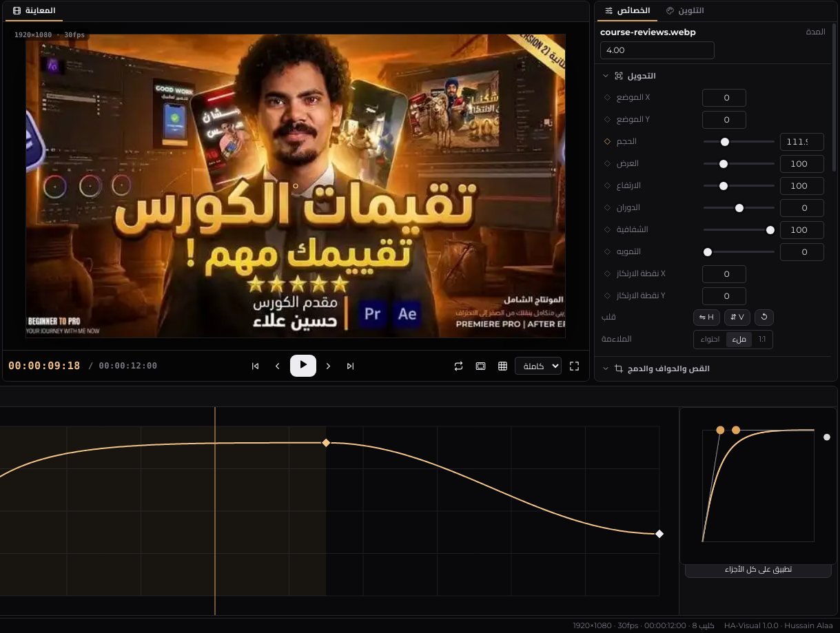Viewport: 840px width, 633px height.
Task: Step back one frame
Action: (x=278, y=366)
